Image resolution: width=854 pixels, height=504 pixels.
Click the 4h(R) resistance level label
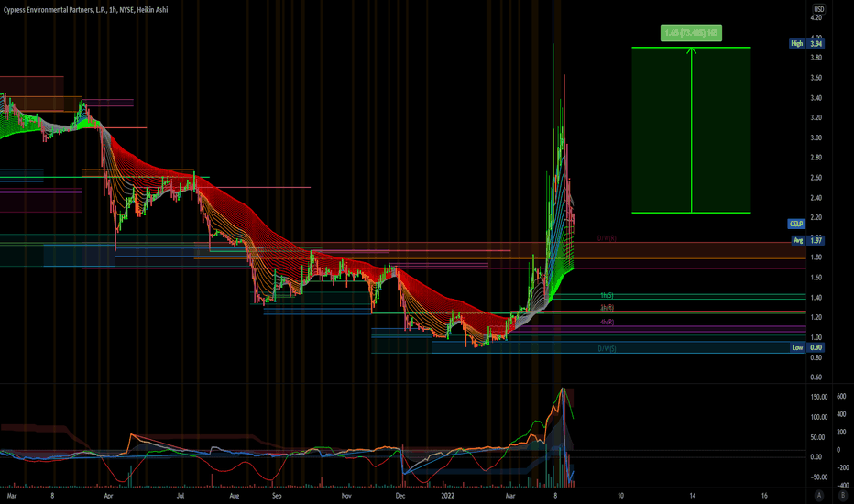click(x=607, y=322)
